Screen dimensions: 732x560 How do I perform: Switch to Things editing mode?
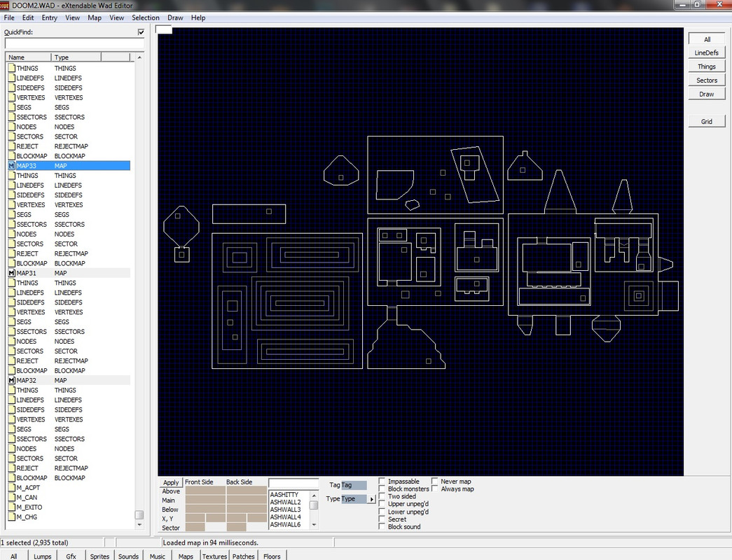coord(707,66)
